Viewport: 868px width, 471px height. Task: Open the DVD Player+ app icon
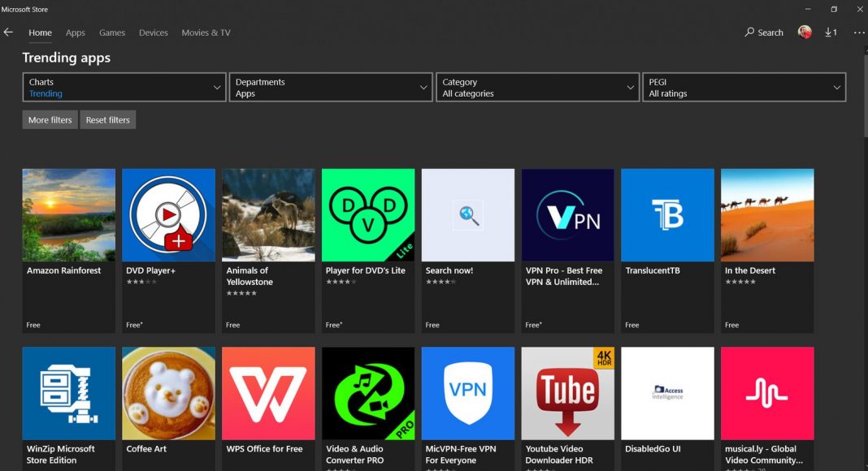point(168,215)
